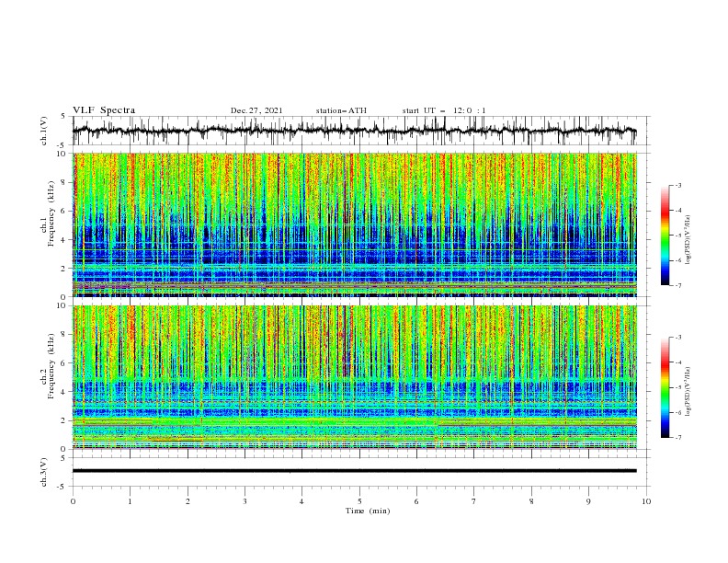This screenshot has height=563, width=728.
Task: Click time axis tick label "10"
Action: coord(646,501)
